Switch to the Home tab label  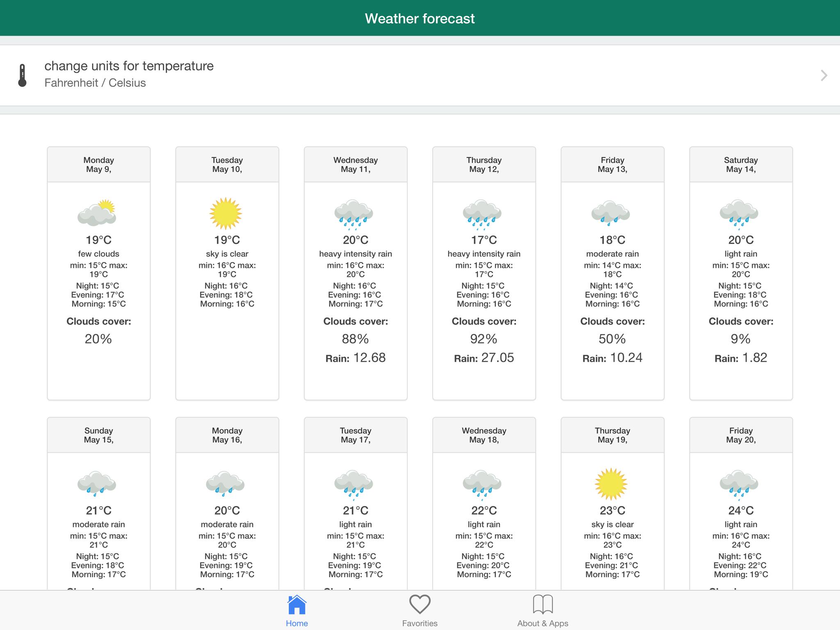pyautogui.click(x=297, y=623)
